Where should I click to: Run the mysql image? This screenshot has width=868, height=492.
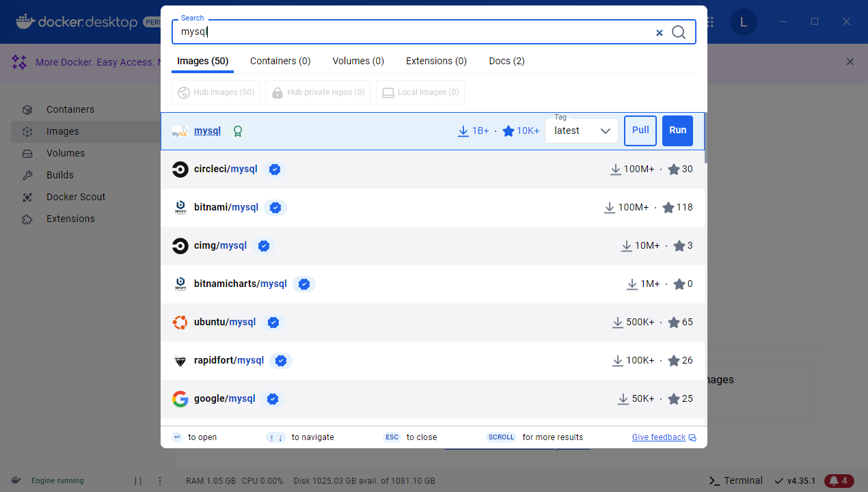pos(678,131)
